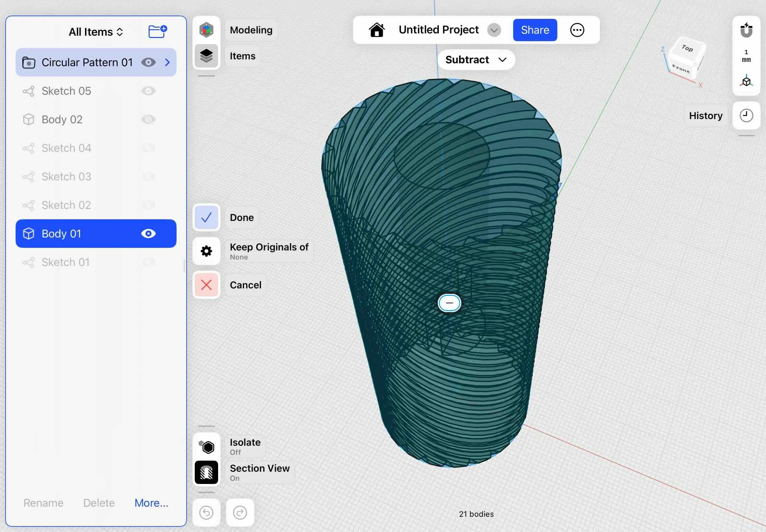Click the Modeling cube icon
Viewport: 766px width, 532px height.
[206, 30]
